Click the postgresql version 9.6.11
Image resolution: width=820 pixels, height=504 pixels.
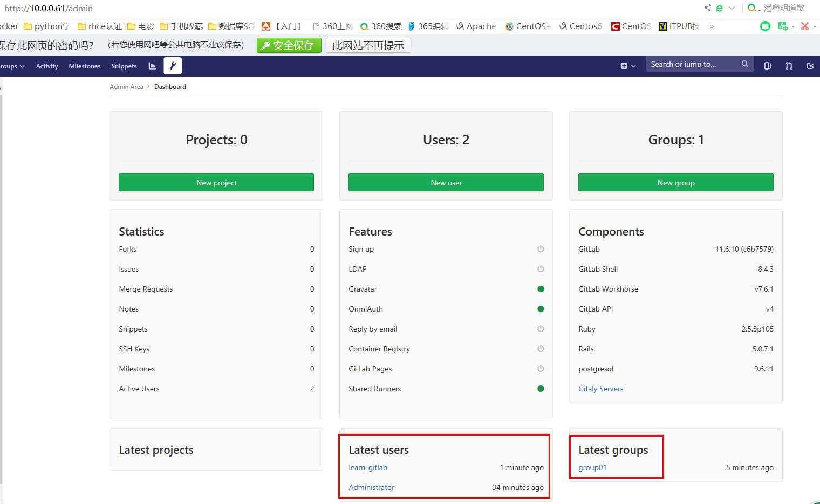[764, 369]
